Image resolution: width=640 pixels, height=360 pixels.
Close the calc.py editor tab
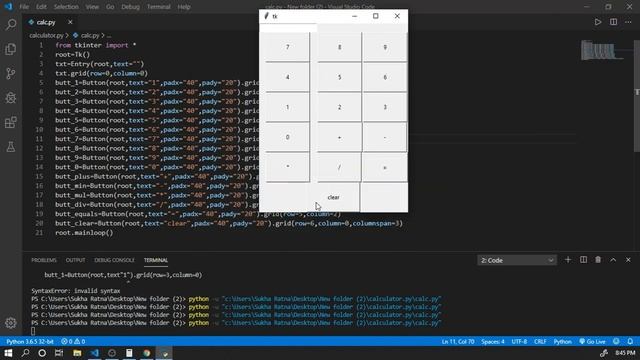pos(70,22)
